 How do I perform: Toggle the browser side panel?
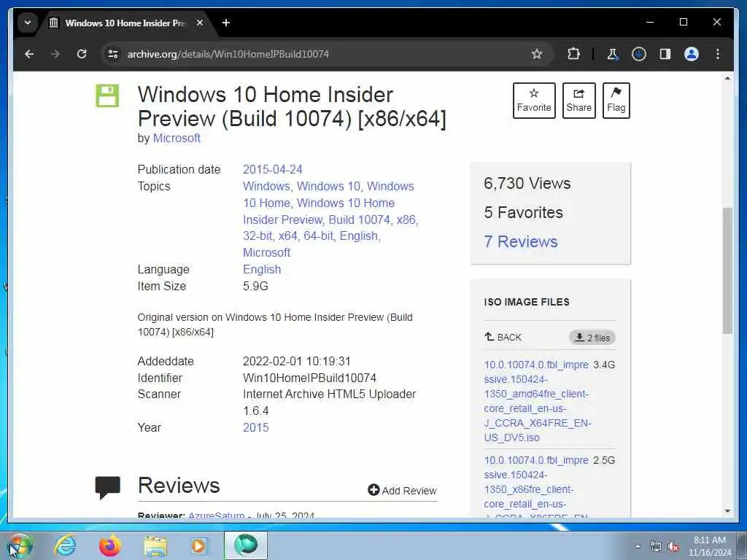click(x=665, y=54)
